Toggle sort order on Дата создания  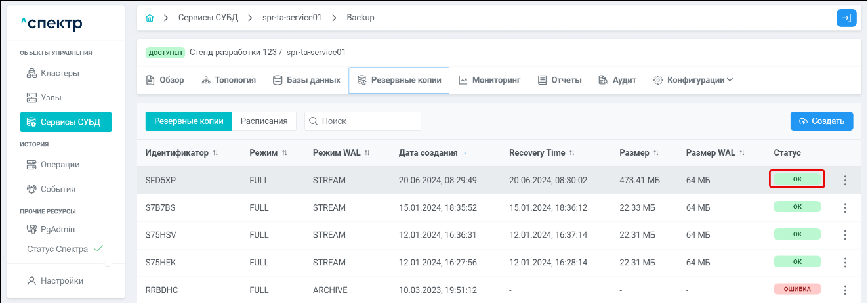[465, 153]
